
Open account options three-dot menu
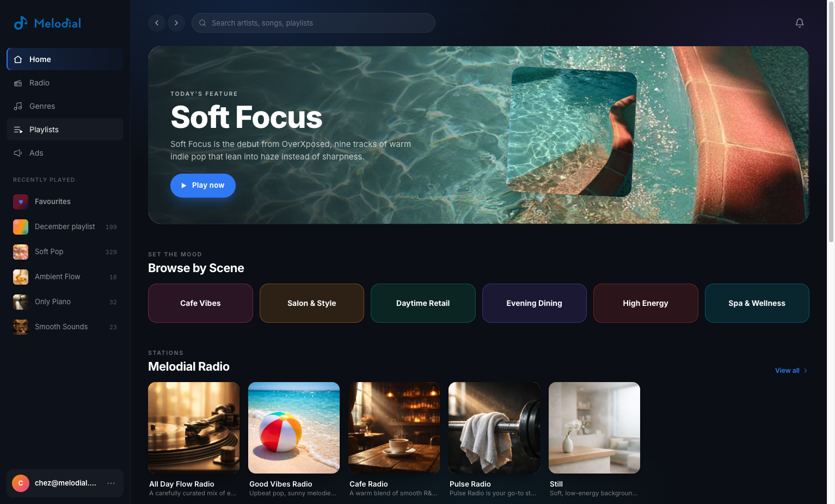click(111, 483)
